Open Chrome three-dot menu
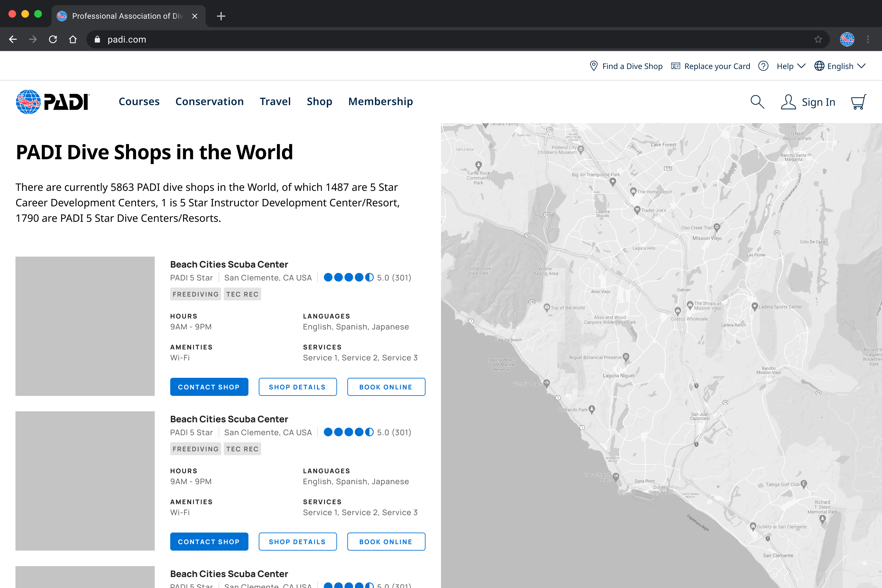The height and width of the screenshot is (588, 882). click(x=868, y=39)
